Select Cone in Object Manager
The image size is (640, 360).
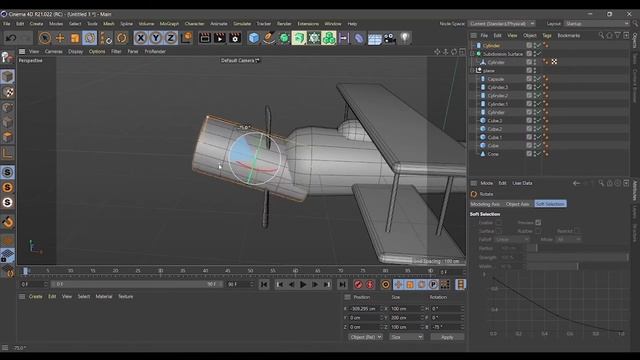click(493, 154)
